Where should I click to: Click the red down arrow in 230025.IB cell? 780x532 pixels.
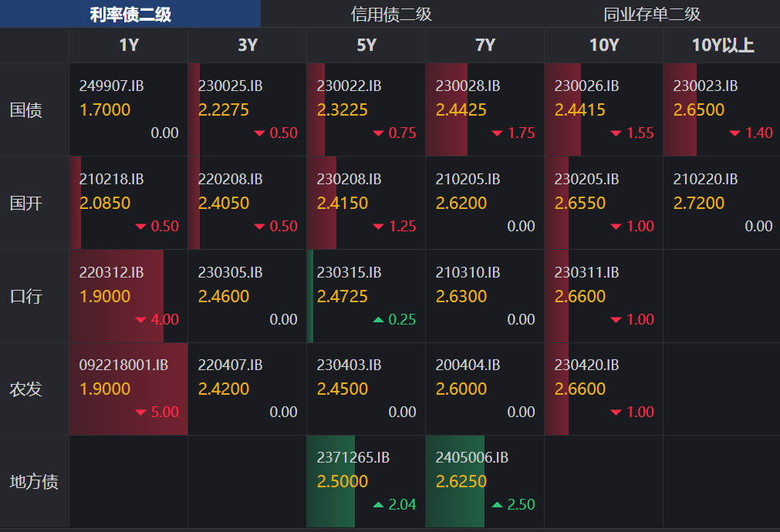260,133
